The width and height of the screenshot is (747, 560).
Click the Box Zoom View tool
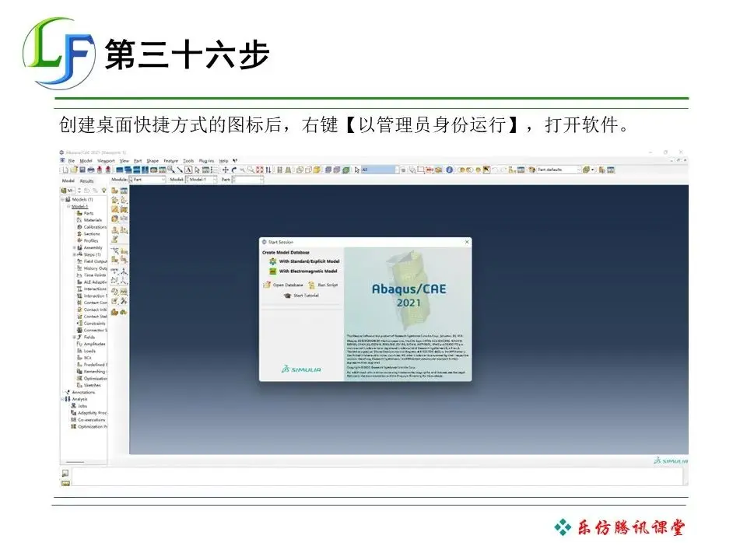click(x=251, y=170)
